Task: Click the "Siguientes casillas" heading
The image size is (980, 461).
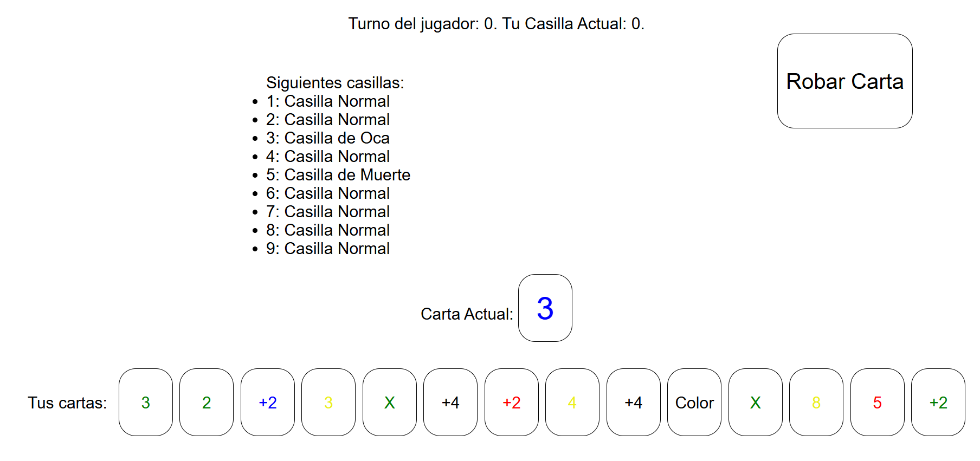Action: [335, 83]
